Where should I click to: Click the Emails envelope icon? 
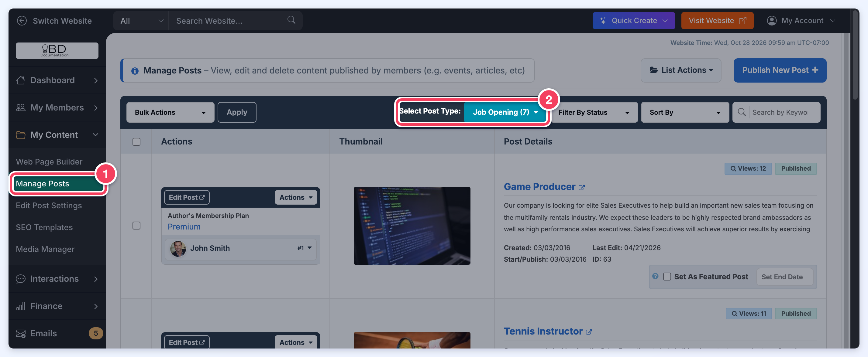(x=21, y=333)
